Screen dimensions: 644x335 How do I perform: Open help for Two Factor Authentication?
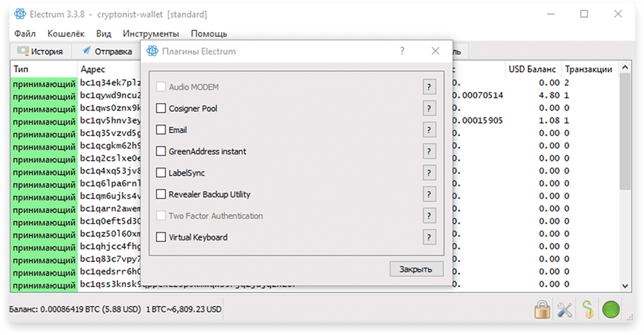click(x=429, y=216)
